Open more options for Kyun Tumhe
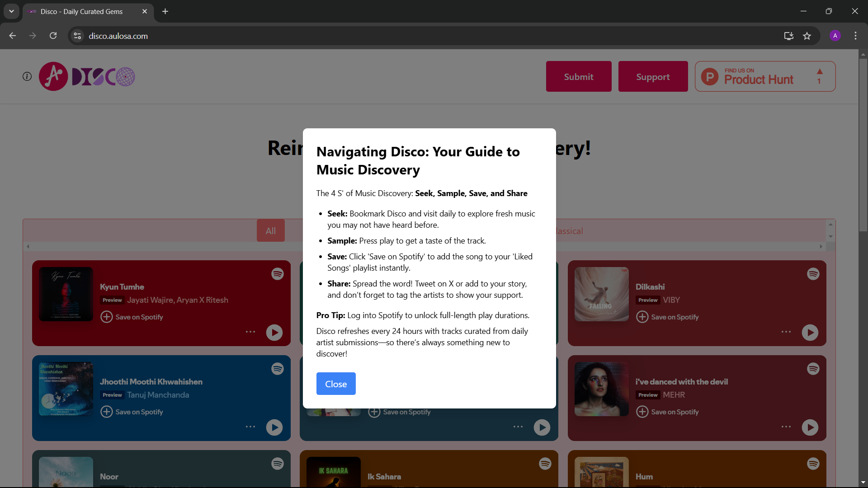Screen dimensions: 868x488 point(250,332)
